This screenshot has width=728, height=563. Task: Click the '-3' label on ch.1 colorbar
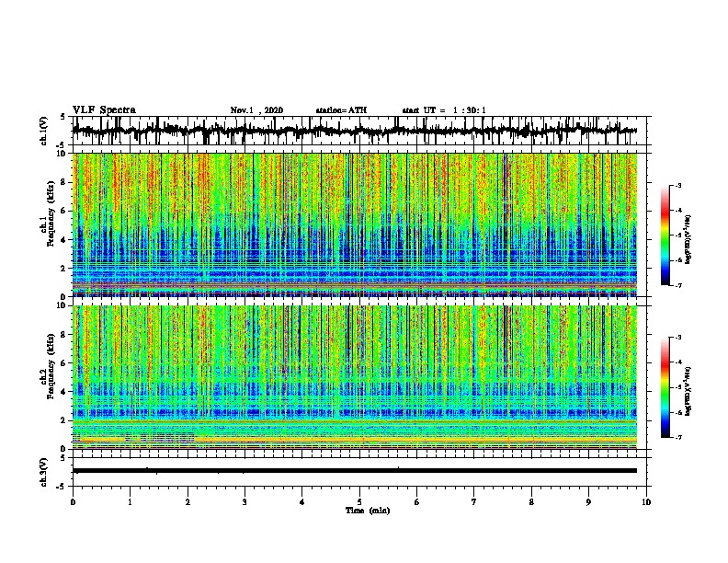677,185
